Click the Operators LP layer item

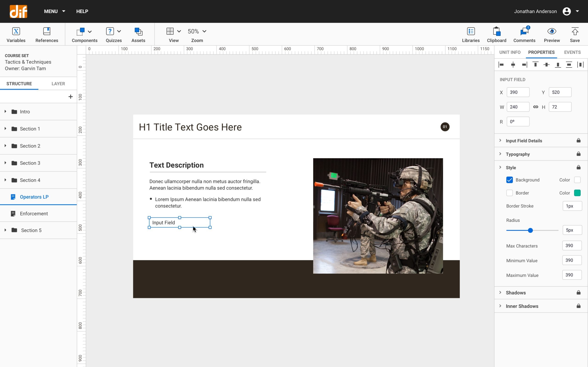[34, 197]
